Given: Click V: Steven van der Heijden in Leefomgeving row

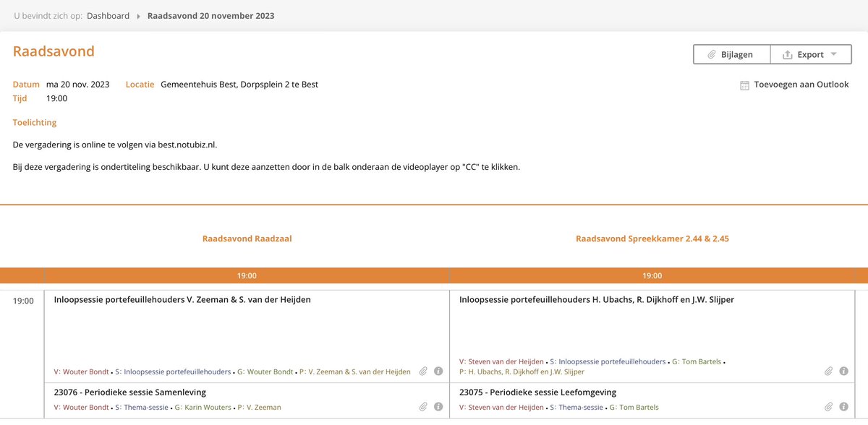Looking at the screenshot, I should (x=501, y=408).
